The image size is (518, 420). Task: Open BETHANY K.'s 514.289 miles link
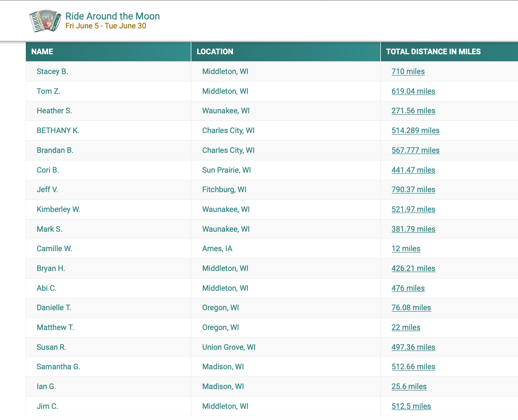point(415,131)
